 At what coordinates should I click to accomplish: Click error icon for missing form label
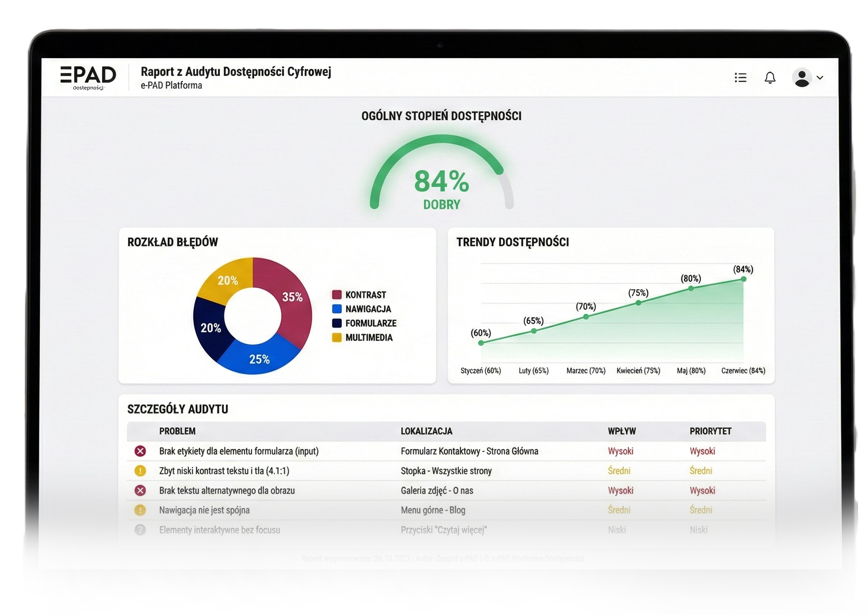pyautogui.click(x=141, y=451)
